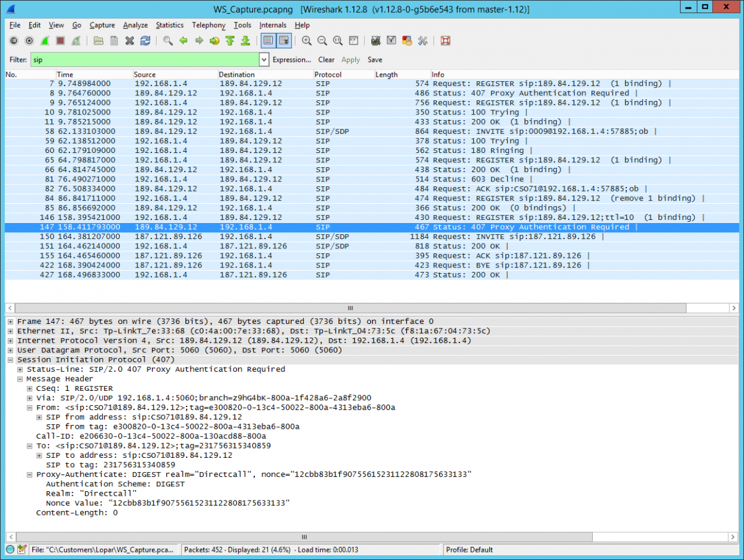Open capture options toolbar icon
Screen dimensions: 744x560
pyautogui.click(x=29, y=41)
